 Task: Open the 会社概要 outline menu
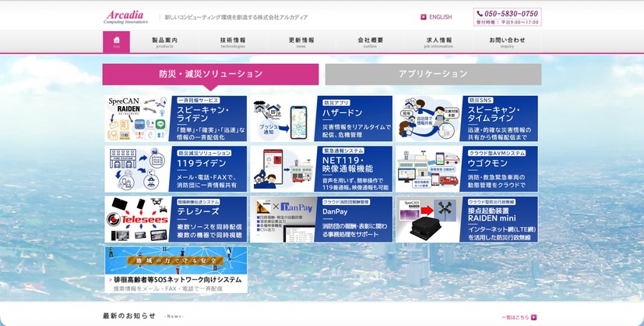[x=370, y=42]
